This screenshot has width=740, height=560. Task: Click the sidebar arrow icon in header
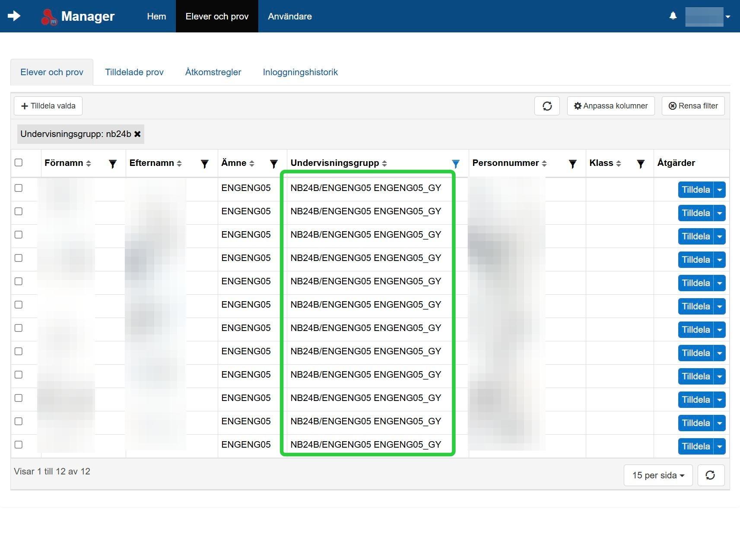tap(14, 16)
